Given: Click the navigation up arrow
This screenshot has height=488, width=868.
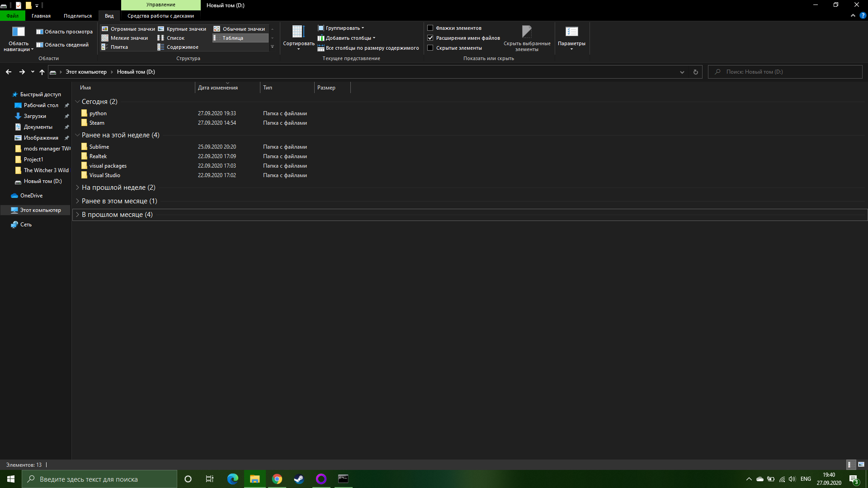Looking at the screenshot, I should coord(42,71).
